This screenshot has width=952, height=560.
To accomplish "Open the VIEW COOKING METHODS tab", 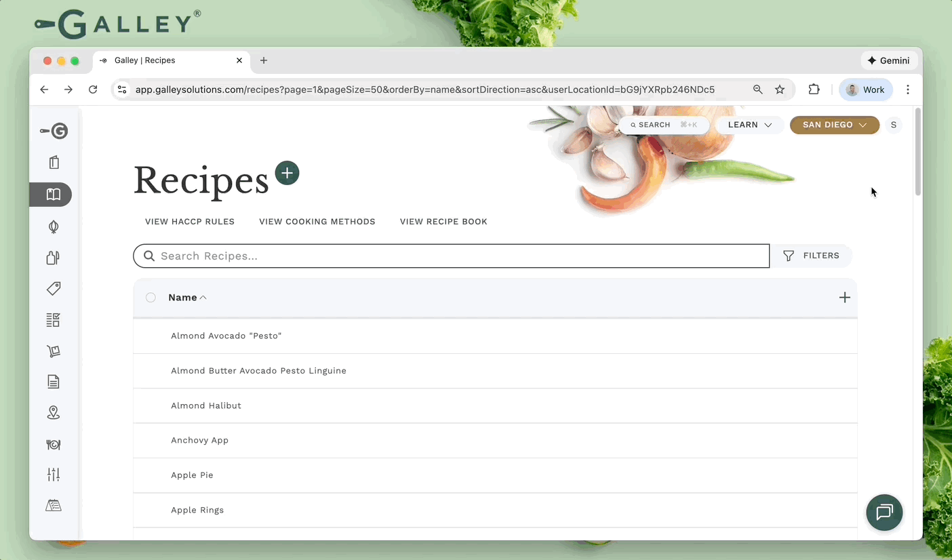I will pyautogui.click(x=317, y=222).
